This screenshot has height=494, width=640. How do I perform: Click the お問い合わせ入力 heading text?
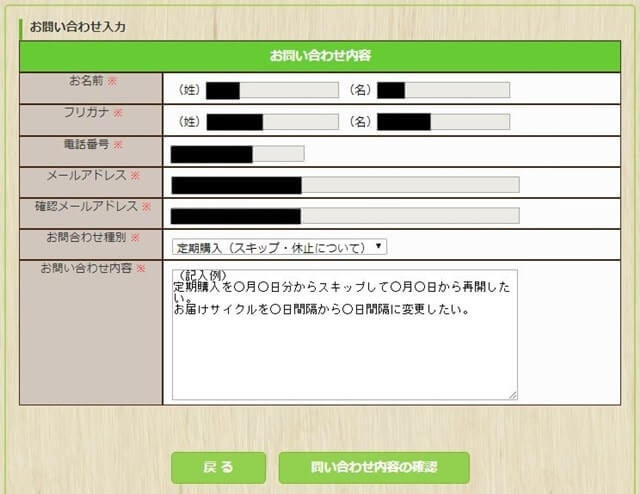pos(78,27)
